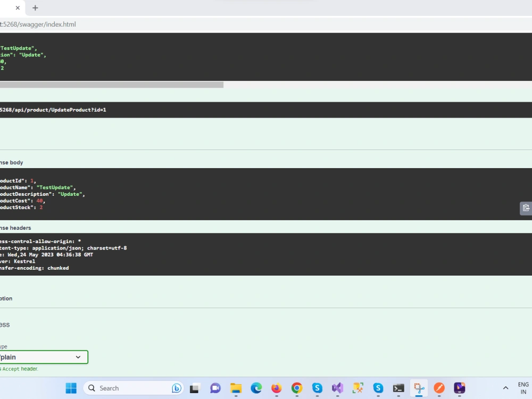This screenshot has width=532, height=399.
Task: Select the Swagger index.html browser tab
Action: tap(8, 8)
